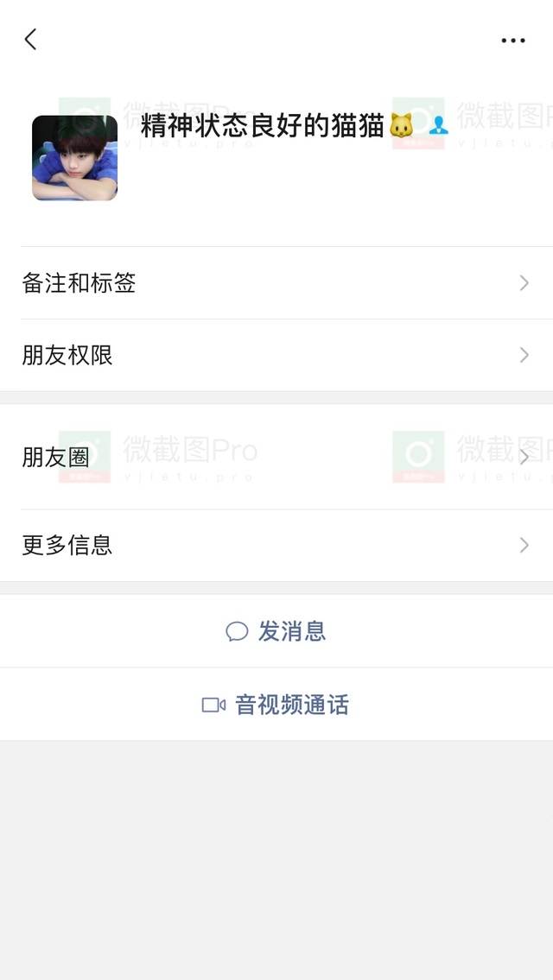Tap the blue person gender icon

[x=439, y=125]
